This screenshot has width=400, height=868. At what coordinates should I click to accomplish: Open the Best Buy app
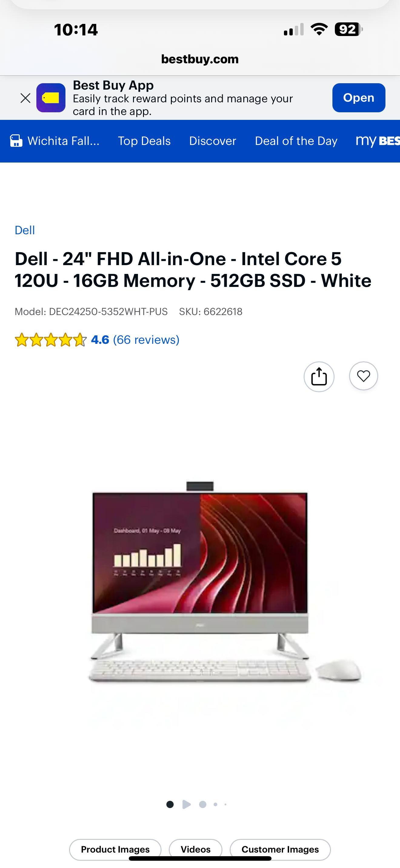coord(358,98)
